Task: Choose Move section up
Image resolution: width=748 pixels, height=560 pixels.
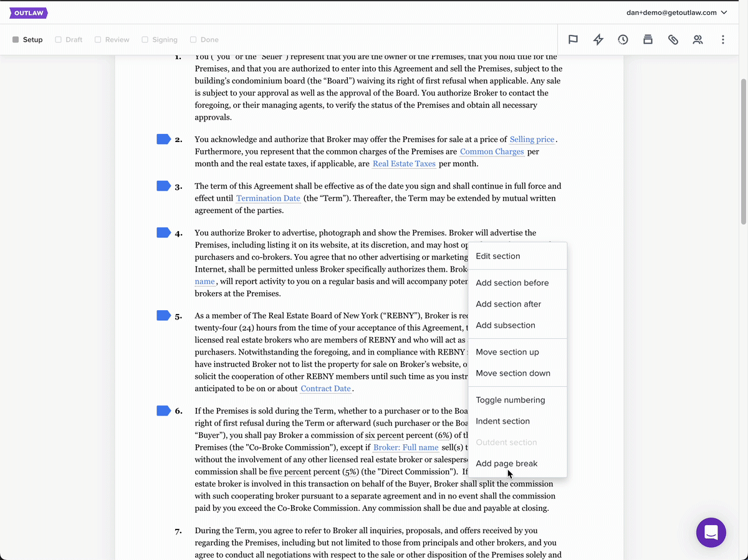Action: point(517,352)
